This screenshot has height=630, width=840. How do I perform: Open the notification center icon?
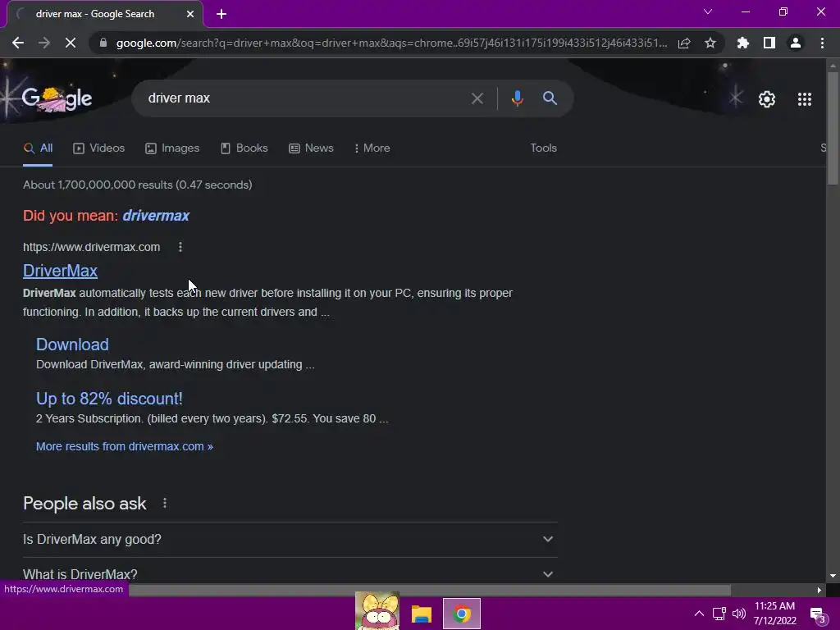point(818,615)
